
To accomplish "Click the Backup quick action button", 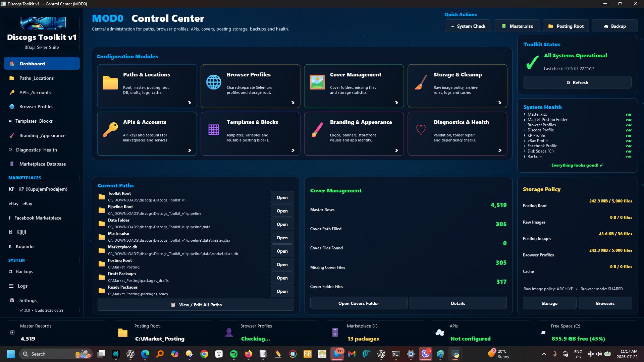I will point(614,26).
